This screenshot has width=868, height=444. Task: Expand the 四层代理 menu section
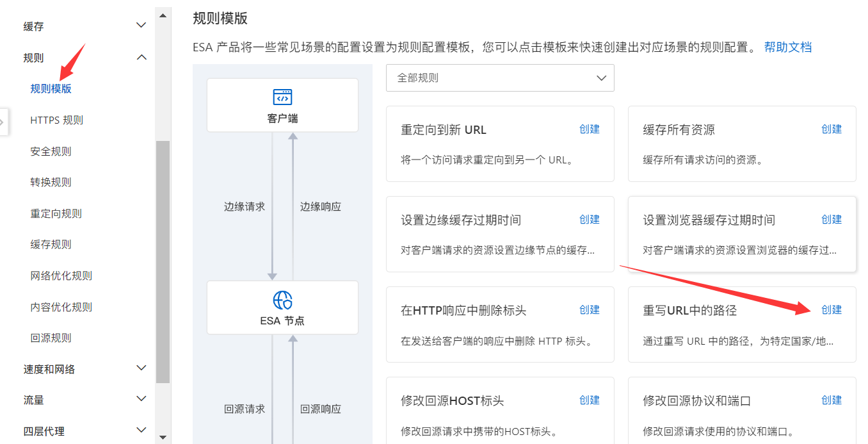(x=141, y=431)
